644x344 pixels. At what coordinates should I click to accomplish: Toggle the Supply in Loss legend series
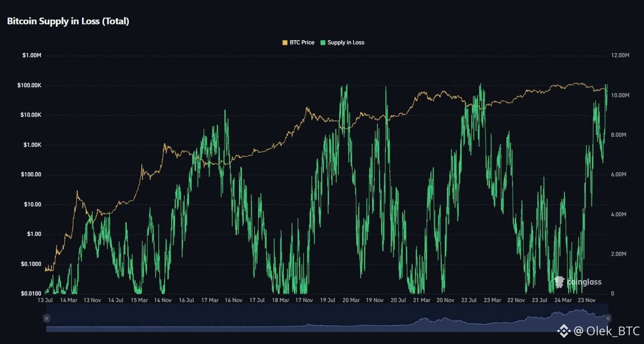342,43
